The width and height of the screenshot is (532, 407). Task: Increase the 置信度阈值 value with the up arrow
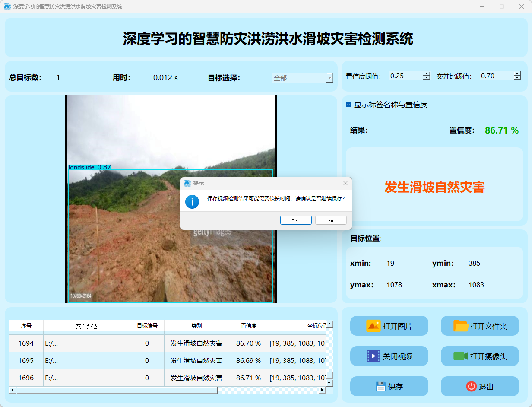coord(427,73)
